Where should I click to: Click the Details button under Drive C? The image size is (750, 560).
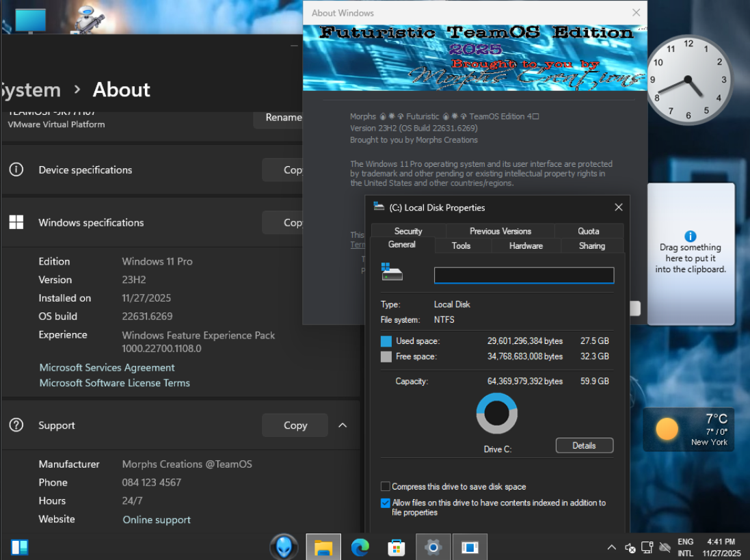(x=584, y=446)
